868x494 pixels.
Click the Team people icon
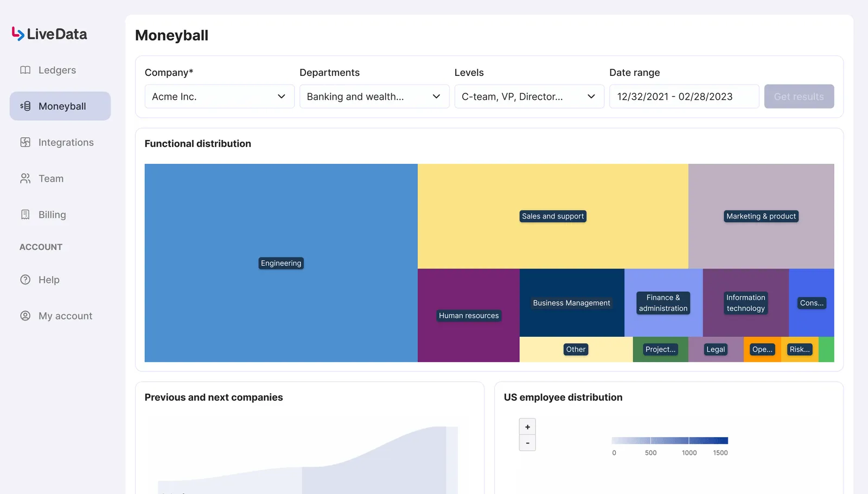click(x=25, y=178)
